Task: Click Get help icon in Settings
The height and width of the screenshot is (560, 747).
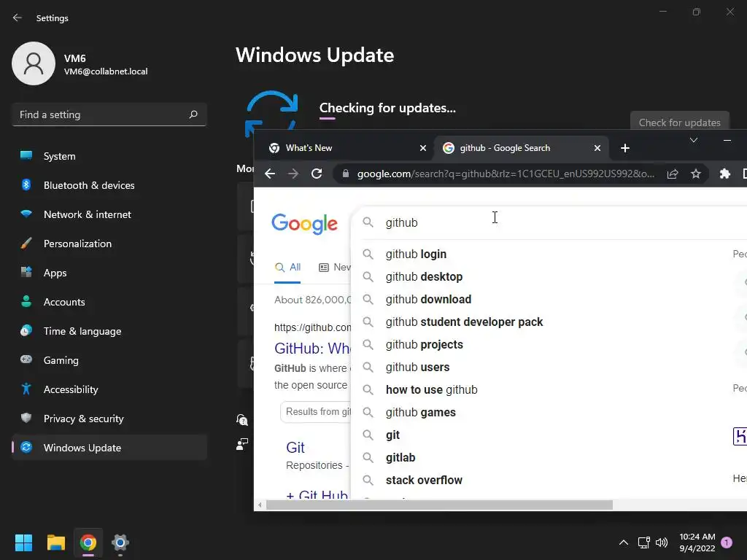Action: (242, 419)
